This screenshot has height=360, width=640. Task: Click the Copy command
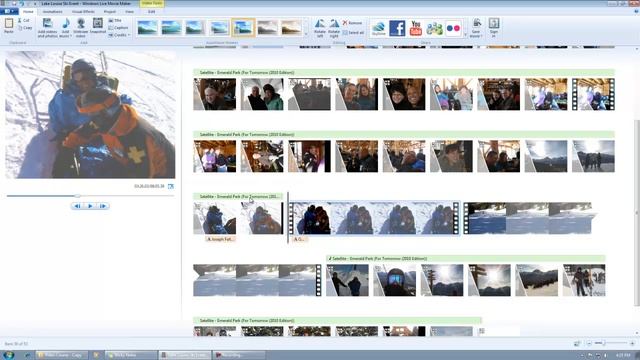coord(25,28)
